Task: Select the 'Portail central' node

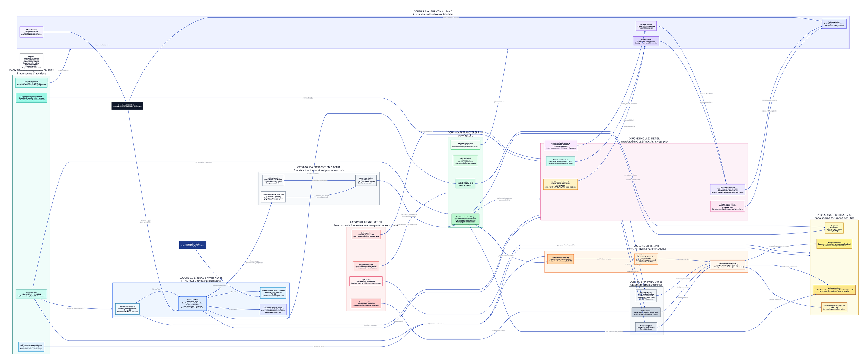Action: click(x=192, y=303)
